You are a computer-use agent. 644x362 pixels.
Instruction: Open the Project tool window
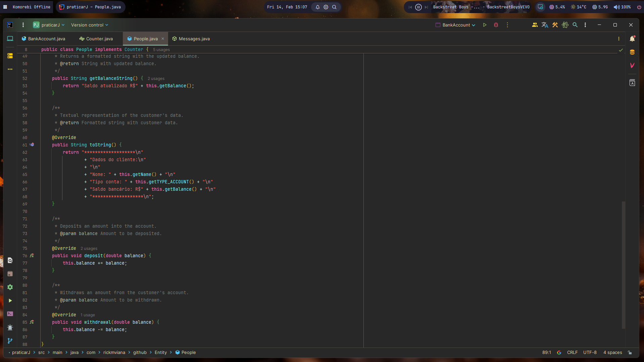coord(10,39)
